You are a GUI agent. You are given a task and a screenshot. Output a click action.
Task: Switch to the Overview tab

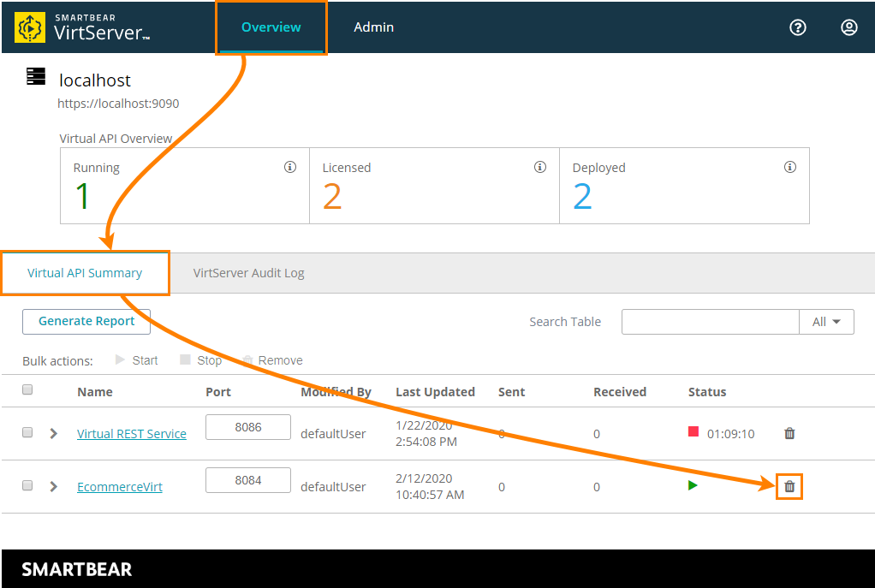(x=271, y=27)
